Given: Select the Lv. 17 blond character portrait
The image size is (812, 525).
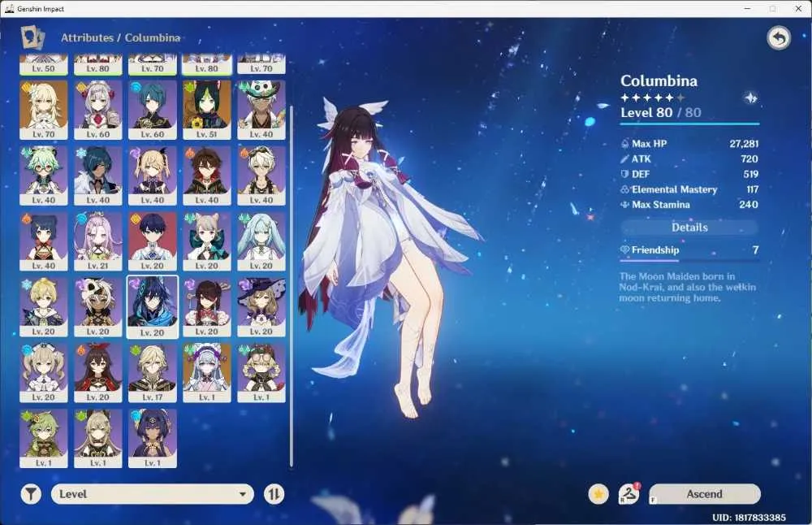Looking at the screenshot, I should 153,373.
